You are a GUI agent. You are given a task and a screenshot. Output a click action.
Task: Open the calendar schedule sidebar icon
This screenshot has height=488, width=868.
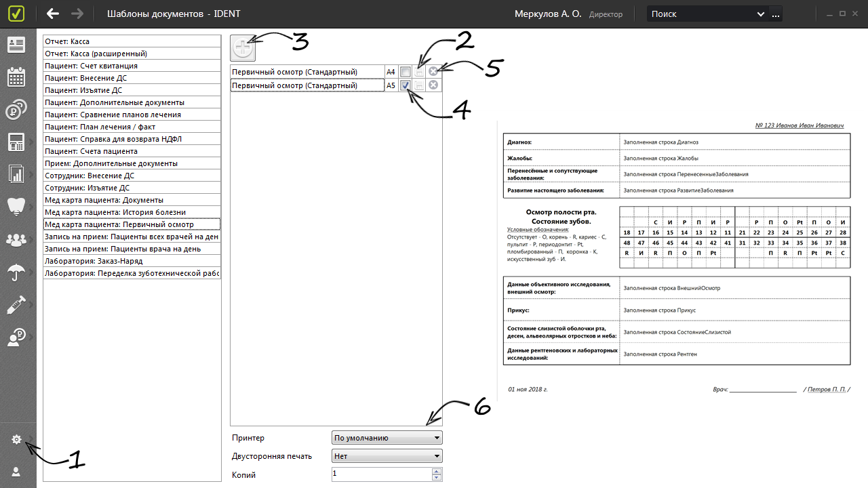(16, 77)
